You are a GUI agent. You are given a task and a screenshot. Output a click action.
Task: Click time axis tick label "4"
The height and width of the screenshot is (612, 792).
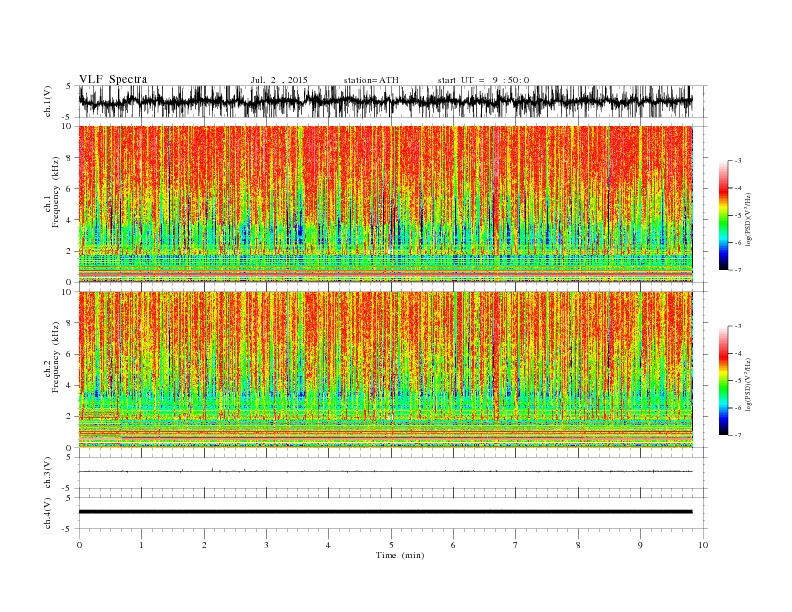click(328, 545)
